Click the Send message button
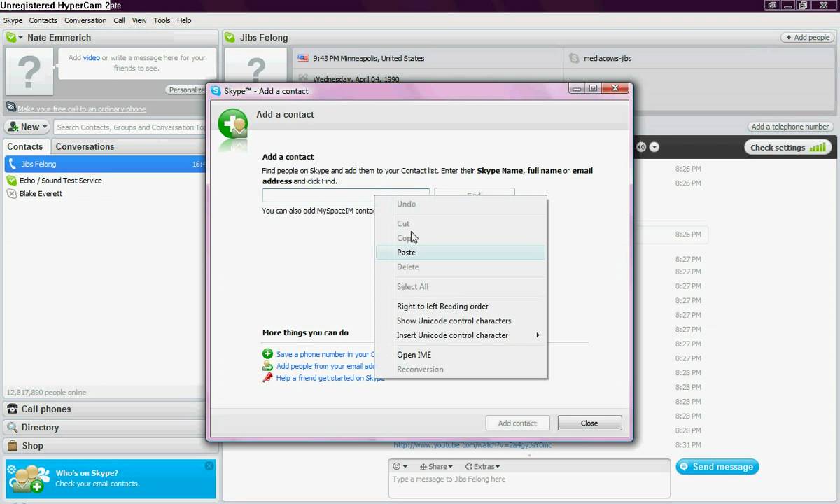The height and width of the screenshot is (504, 840). 717,467
